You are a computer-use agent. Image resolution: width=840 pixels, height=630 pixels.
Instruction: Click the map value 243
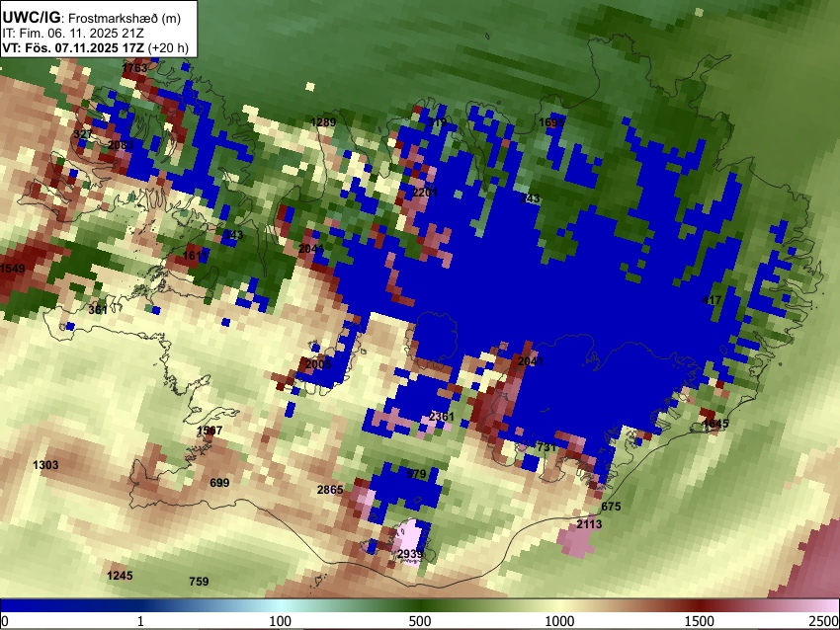[530, 198]
